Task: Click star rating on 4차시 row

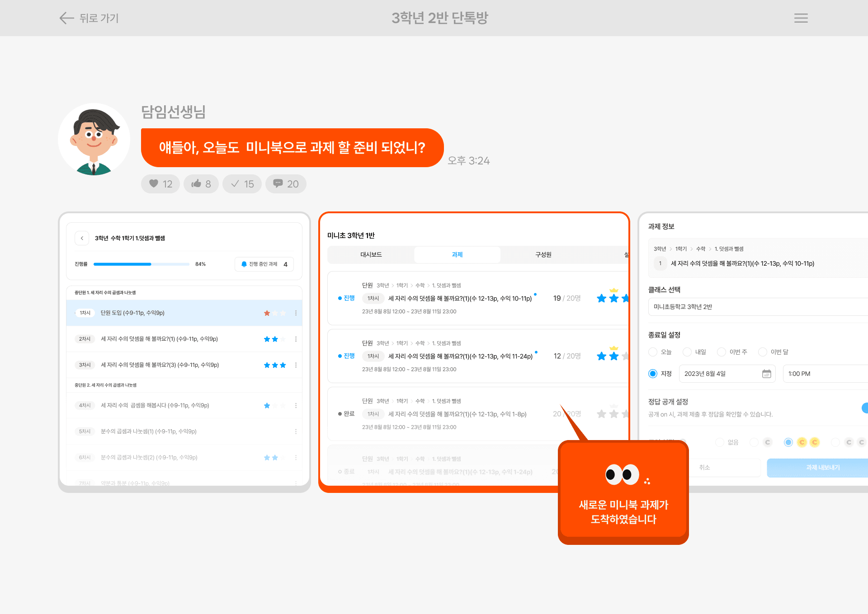Action: point(275,406)
